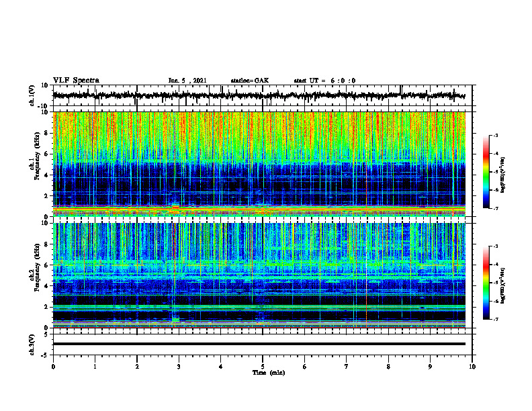Image resolution: width=532 pixels, height=411 pixels.
Task: Click the "ch.3(V)" axis label
Action: tap(32, 345)
